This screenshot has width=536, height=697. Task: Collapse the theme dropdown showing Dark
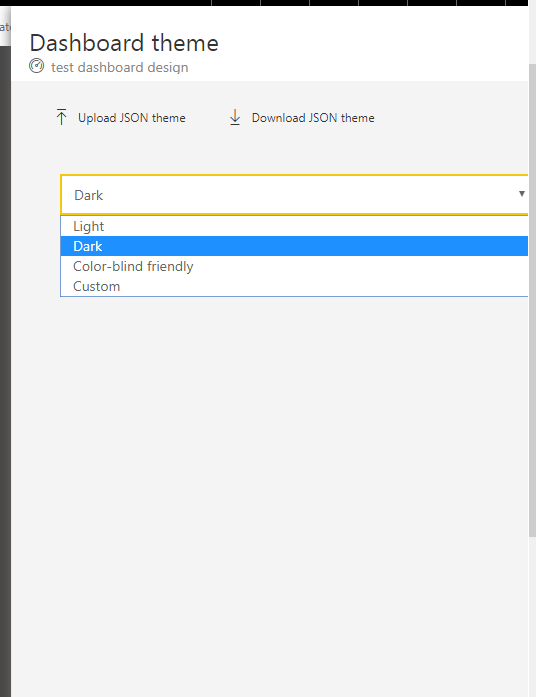coord(294,195)
